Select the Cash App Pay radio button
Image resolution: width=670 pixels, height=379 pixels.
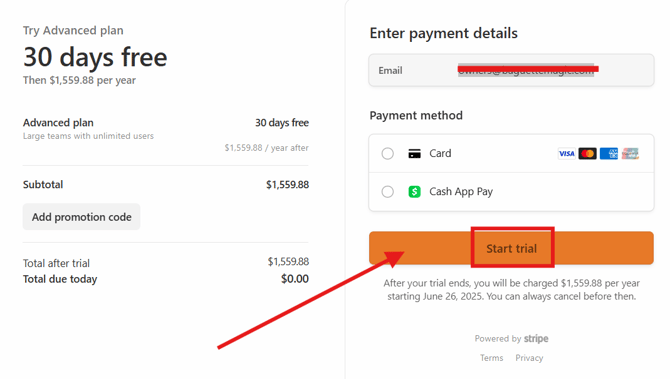pos(388,191)
